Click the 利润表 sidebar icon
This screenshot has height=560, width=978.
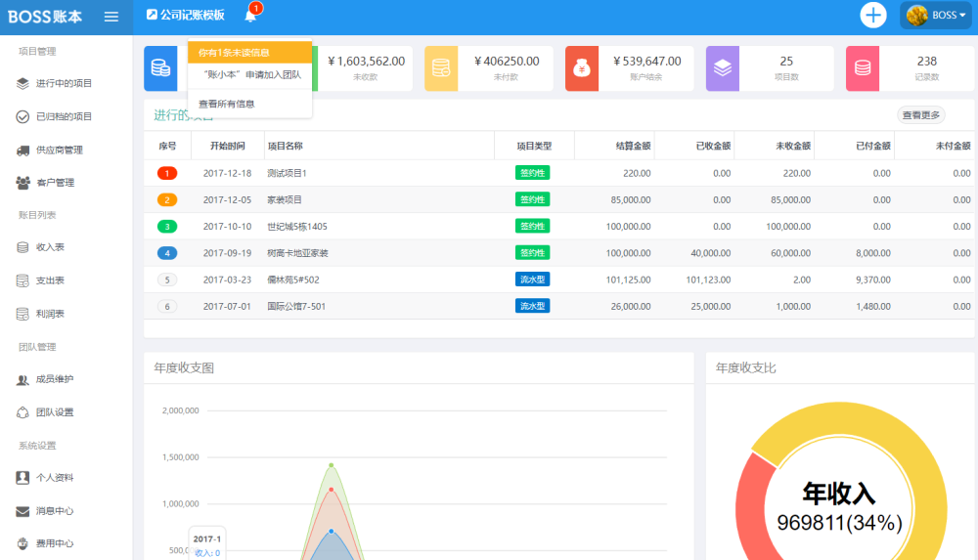pos(22,314)
